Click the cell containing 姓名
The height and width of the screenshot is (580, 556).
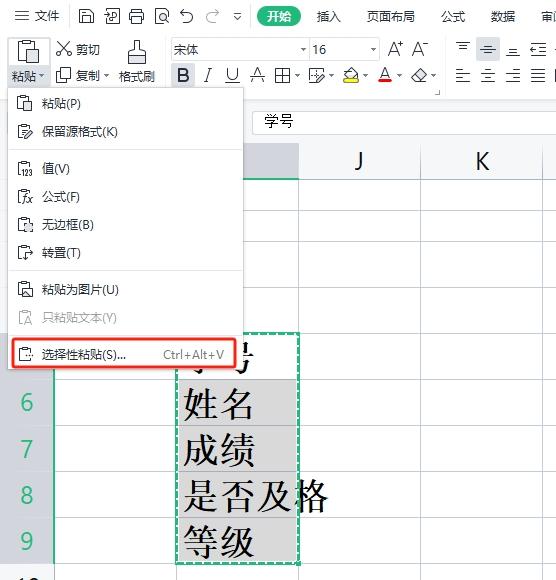click(x=237, y=403)
